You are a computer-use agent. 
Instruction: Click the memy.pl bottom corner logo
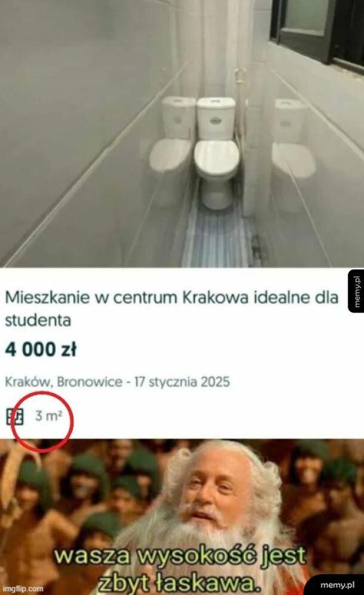335,585
